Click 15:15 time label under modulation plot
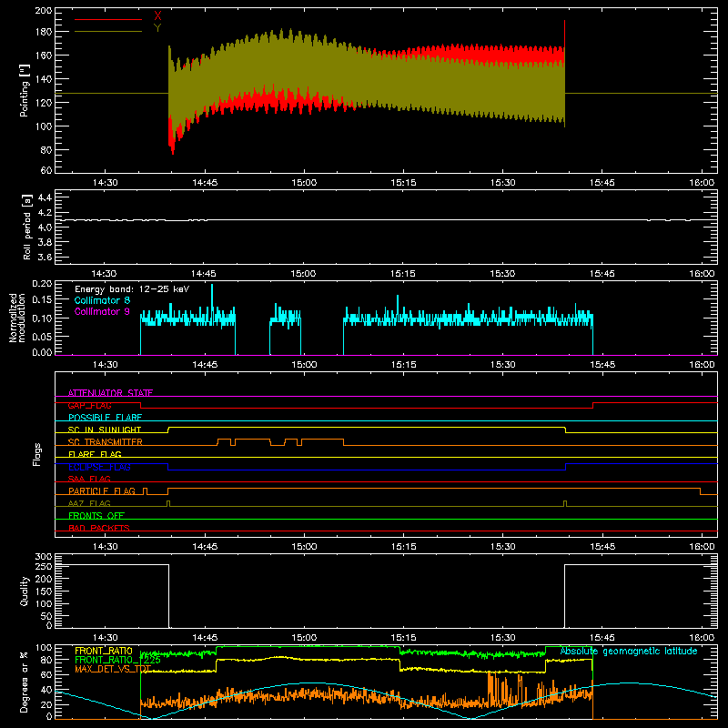 coord(403,365)
